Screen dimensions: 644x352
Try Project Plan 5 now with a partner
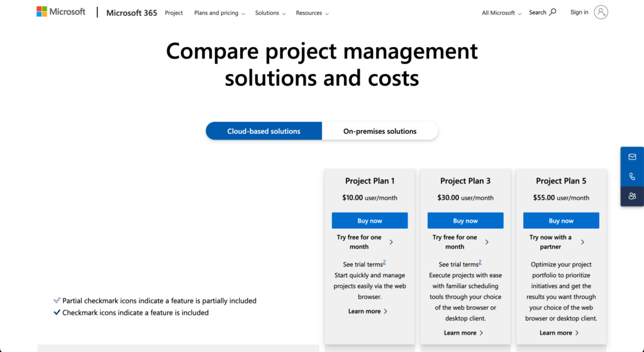pos(556,242)
